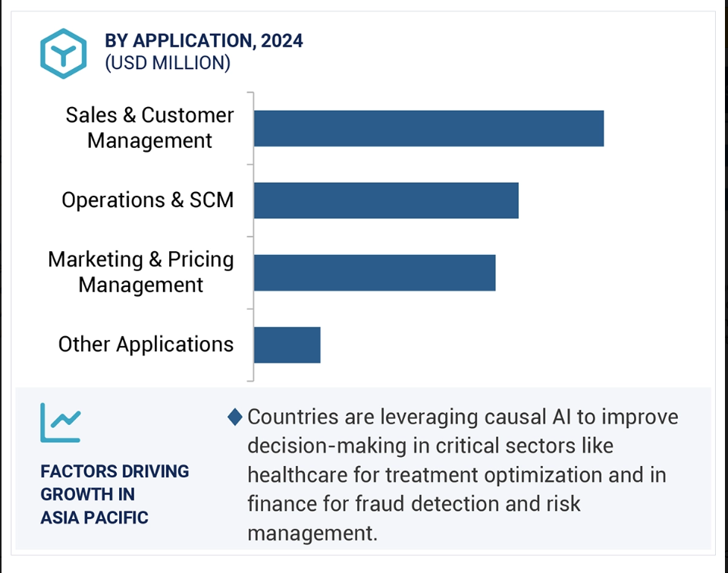Click the Other Applications label
Viewport: 728px width, 573px height.
coord(146,345)
